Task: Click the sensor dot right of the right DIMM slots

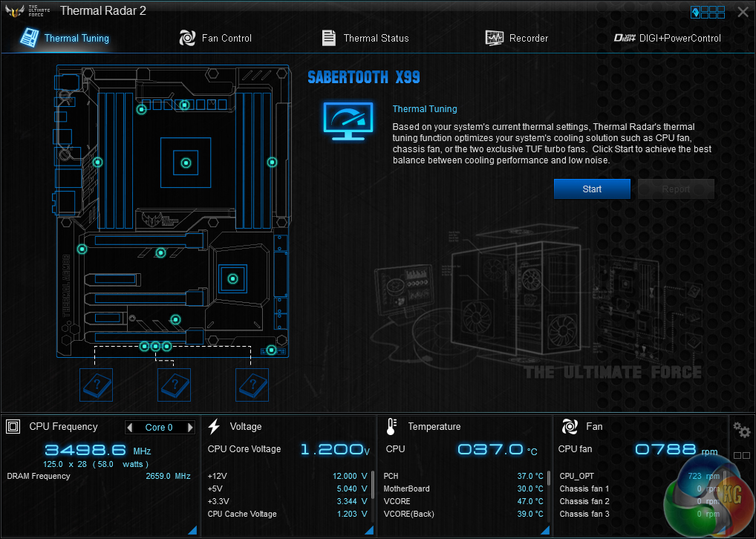Action: [x=273, y=163]
